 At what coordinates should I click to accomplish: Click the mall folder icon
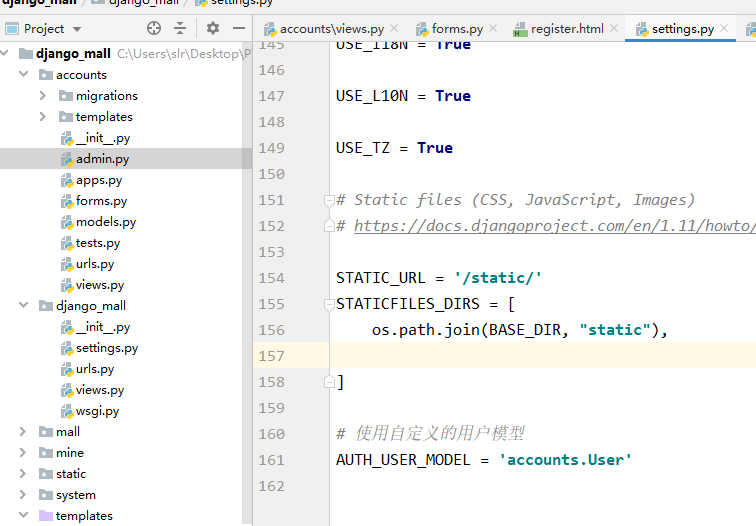click(46, 432)
